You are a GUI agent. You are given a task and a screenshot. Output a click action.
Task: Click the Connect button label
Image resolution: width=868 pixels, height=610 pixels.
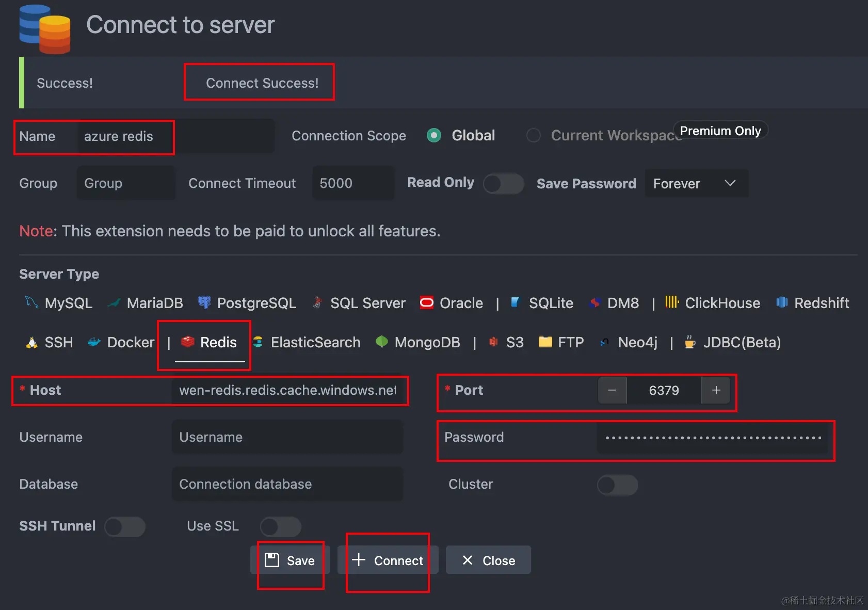398,560
